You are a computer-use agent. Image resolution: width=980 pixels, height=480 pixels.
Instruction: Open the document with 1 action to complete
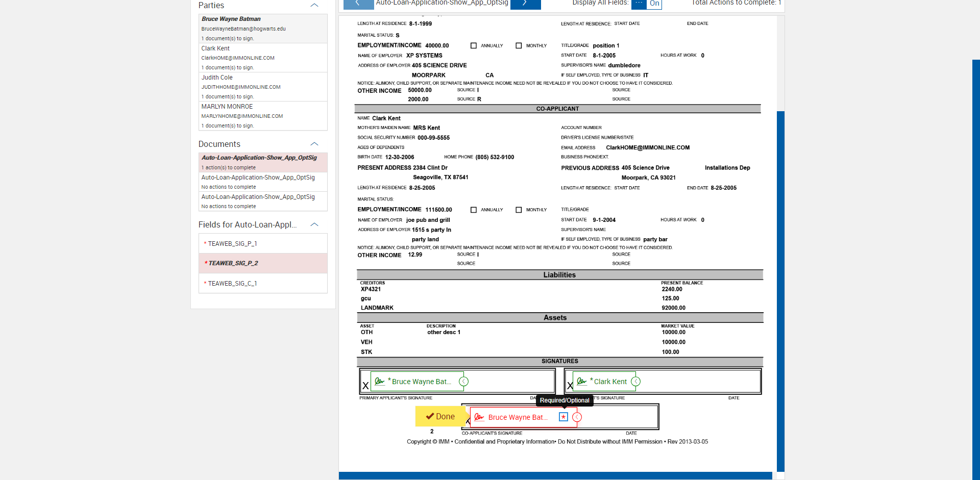pos(263,163)
